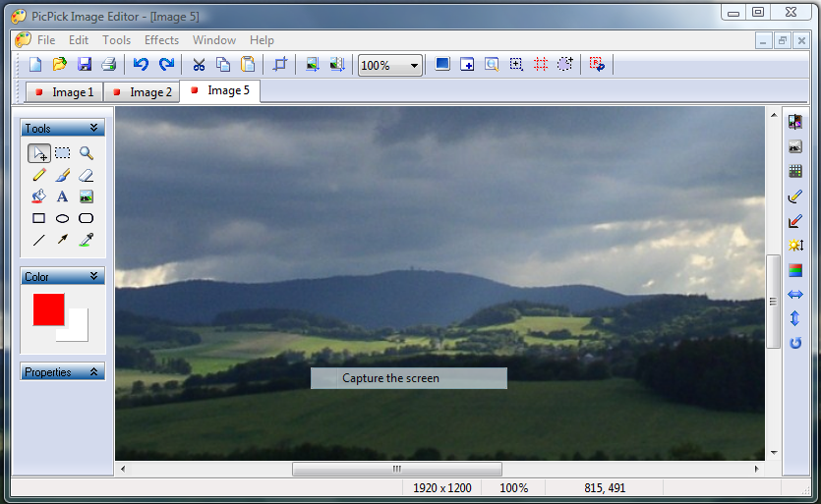Apply invert colors effect in right sidebar
This screenshot has height=504, width=821.
pyautogui.click(x=795, y=122)
